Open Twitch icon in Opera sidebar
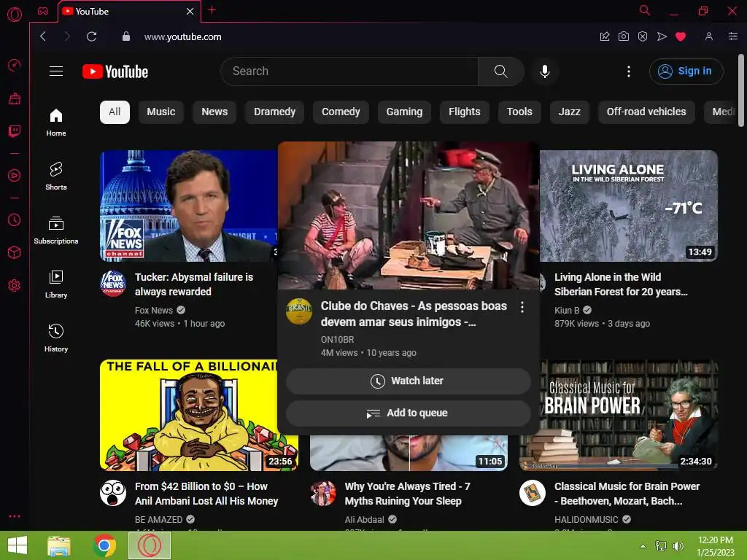Image resolution: width=747 pixels, height=560 pixels. tap(15, 131)
